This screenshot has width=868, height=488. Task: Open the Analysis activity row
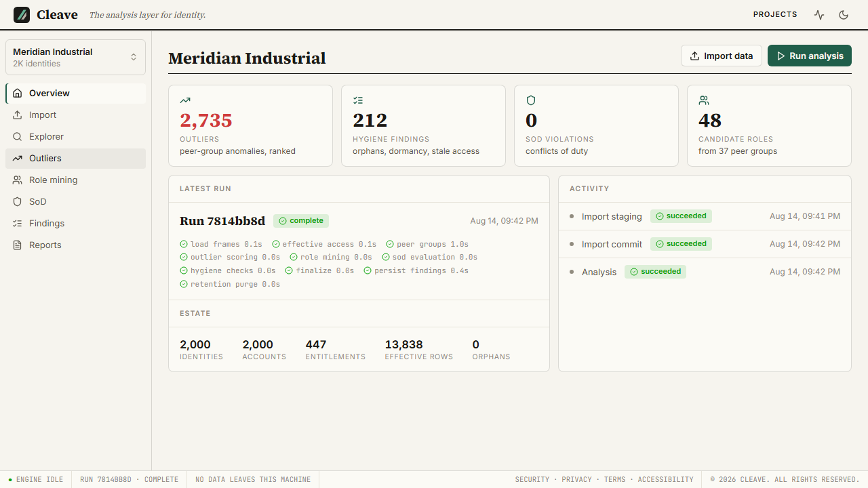point(705,272)
